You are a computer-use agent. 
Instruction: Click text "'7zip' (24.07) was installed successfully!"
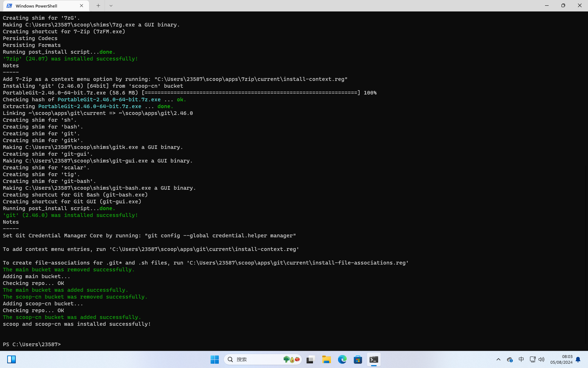point(70,59)
